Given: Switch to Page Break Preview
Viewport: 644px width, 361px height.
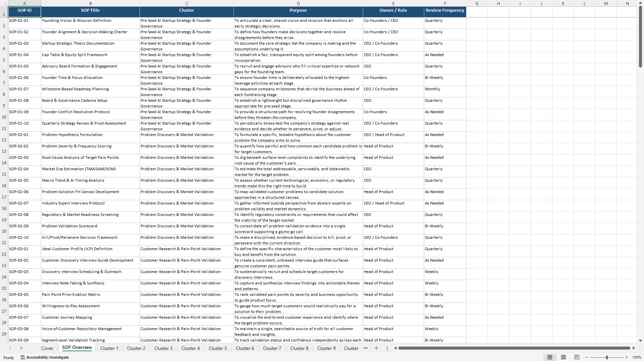Looking at the screenshot, I should [577, 357].
